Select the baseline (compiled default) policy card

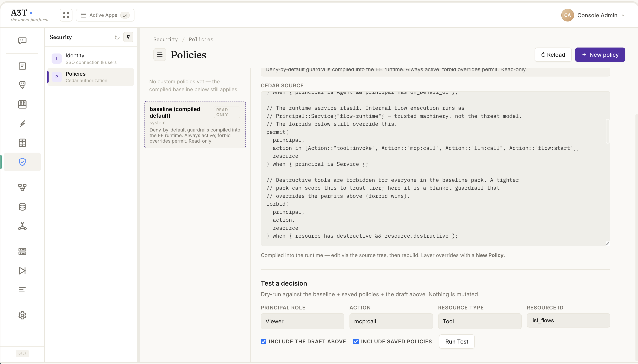coord(195,125)
